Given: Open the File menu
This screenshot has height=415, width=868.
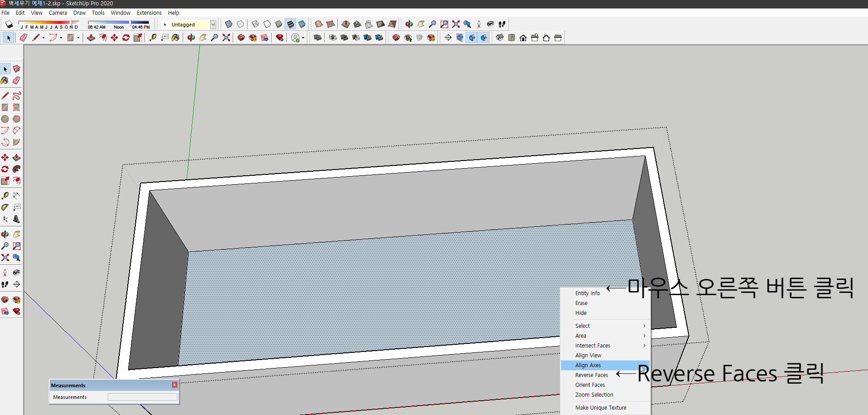Looking at the screenshot, I should [x=5, y=13].
